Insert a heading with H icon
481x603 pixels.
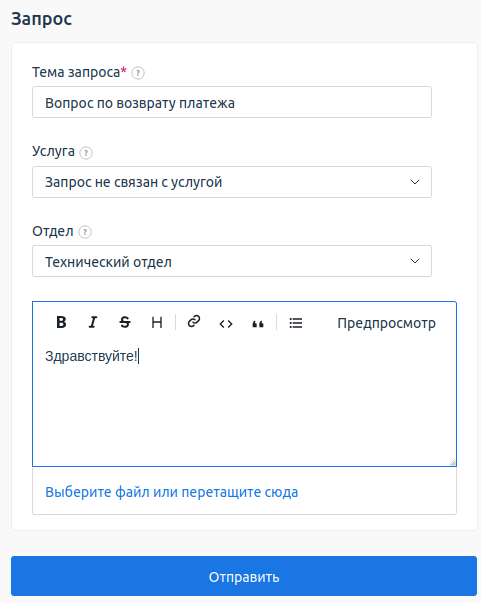point(156,322)
